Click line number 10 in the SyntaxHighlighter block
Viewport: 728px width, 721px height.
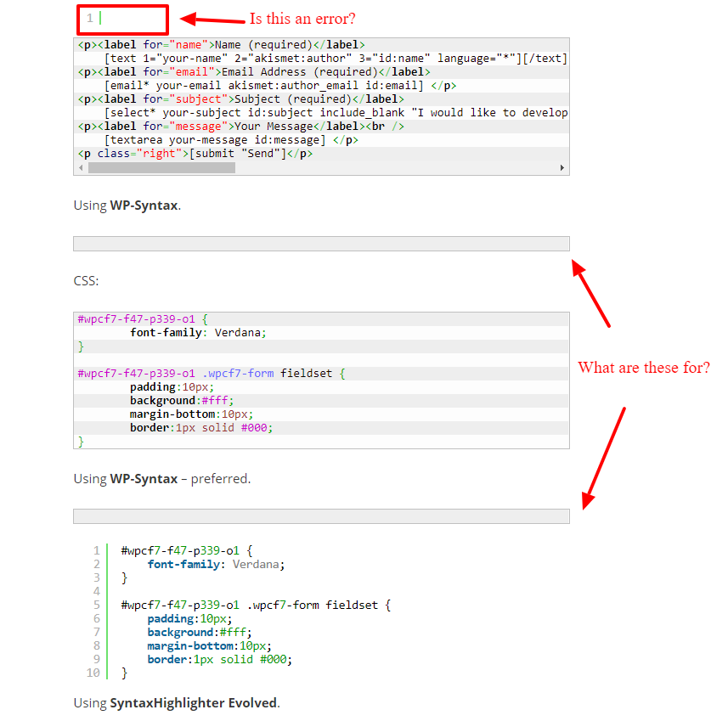click(93, 673)
